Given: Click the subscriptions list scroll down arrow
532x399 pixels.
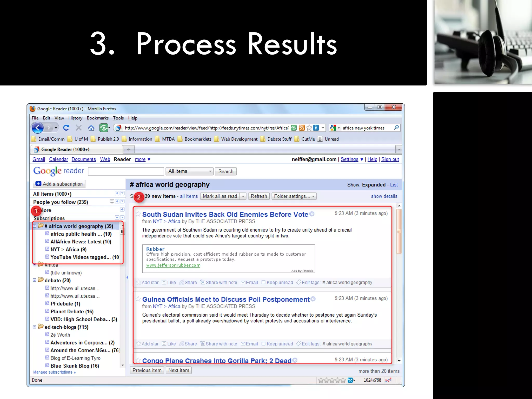Looking at the screenshot, I should click(x=123, y=365).
